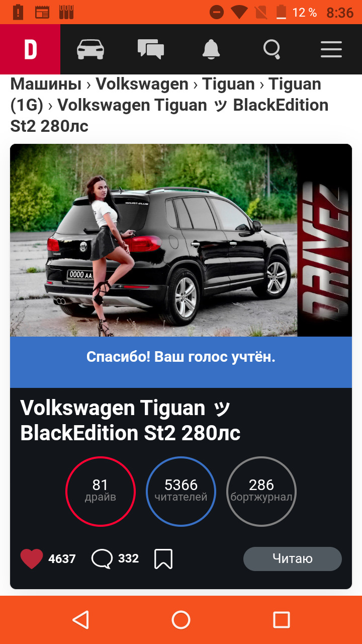Like the car with the heart icon

(x=31, y=559)
